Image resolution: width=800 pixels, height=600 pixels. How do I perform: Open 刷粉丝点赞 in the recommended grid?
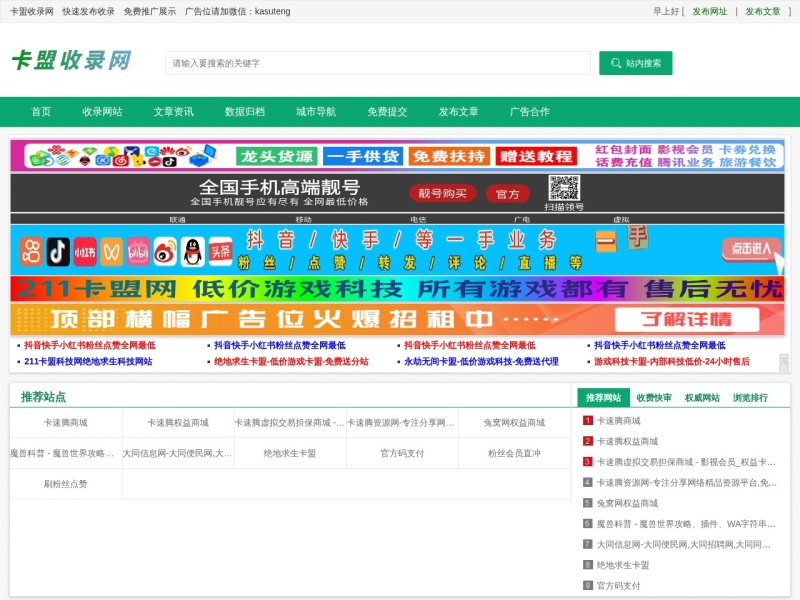click(65, 484)
